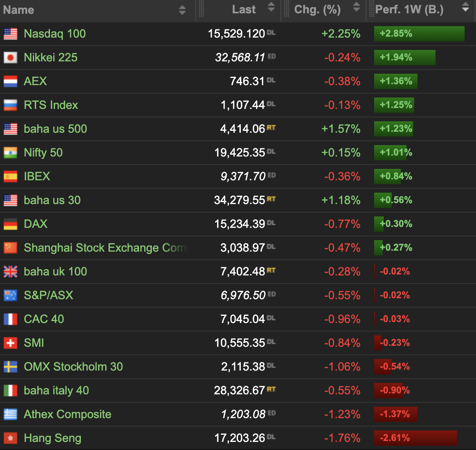Click the Japan flag next to Nikkei 225

10,58
